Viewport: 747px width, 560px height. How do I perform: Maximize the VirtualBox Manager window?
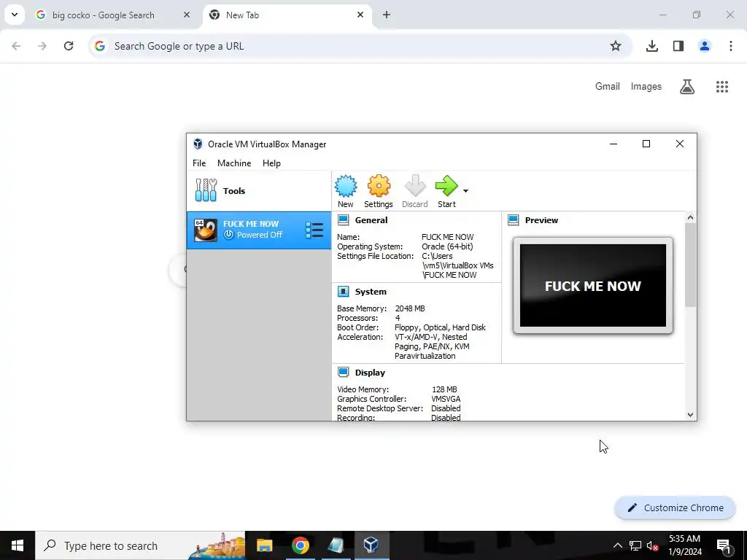(646, 144)
